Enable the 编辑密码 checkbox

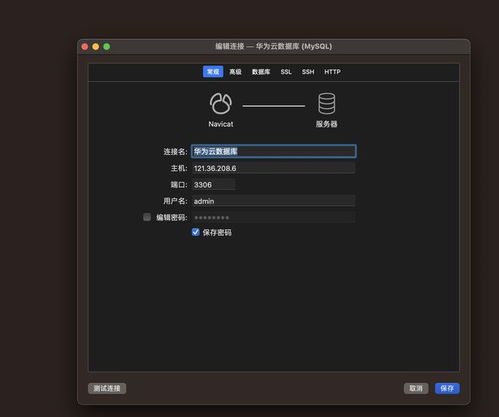[x=147, y=217]
